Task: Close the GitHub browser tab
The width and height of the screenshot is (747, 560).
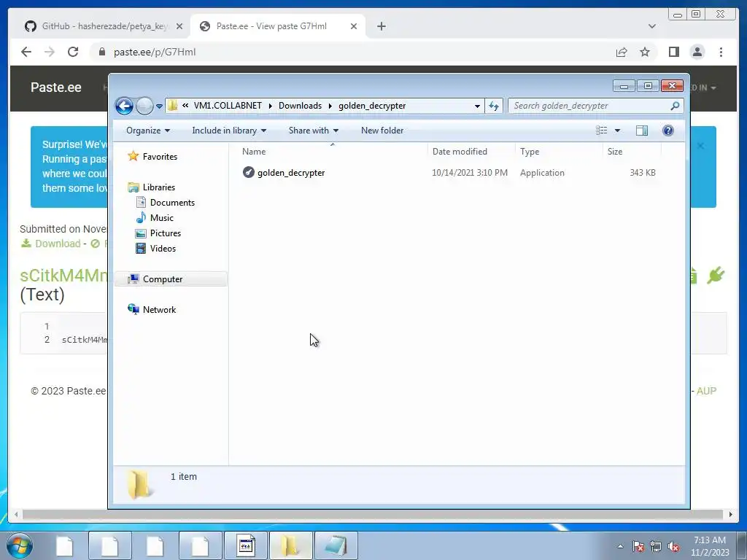Action: [x=179, y=26]
